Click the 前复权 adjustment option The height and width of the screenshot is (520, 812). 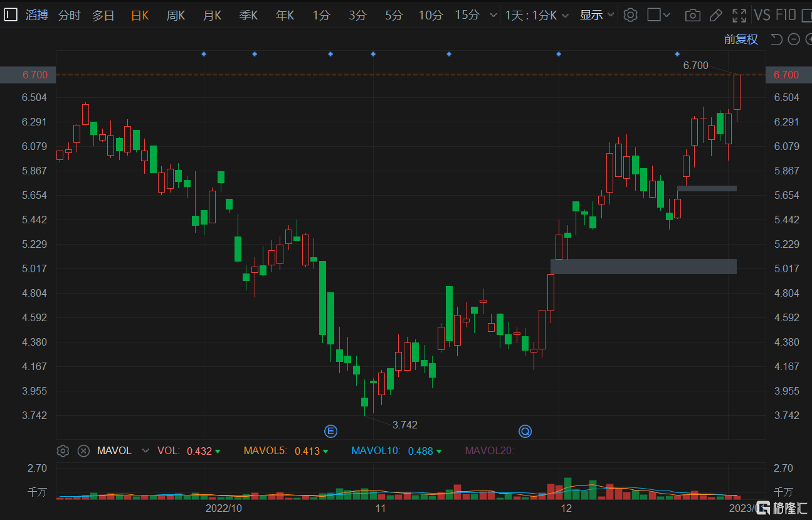click(x=741, y=40)
